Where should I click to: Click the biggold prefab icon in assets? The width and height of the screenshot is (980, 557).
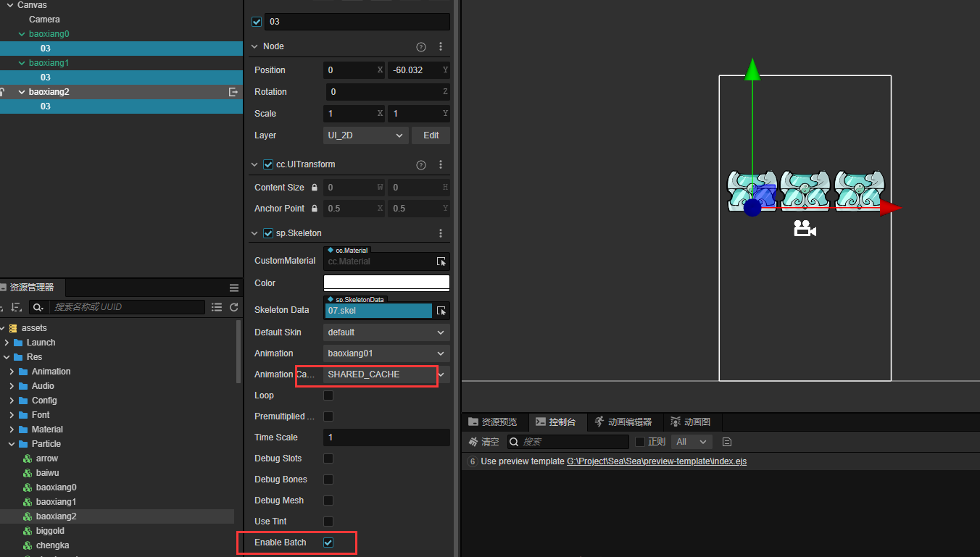click(27, 531)
